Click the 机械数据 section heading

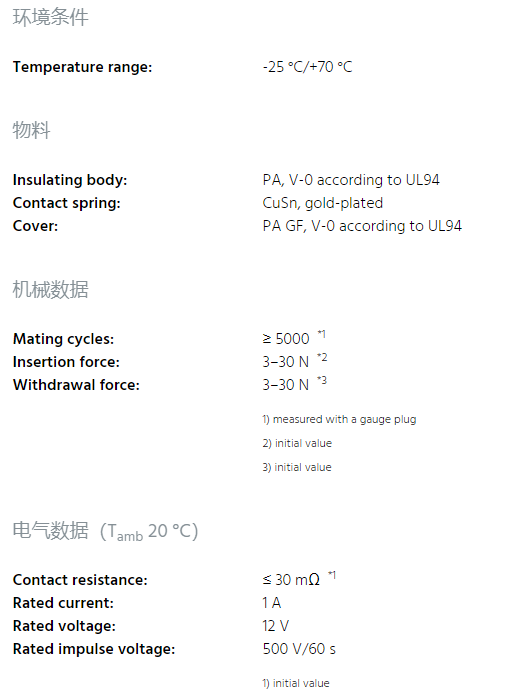[50, 289]
